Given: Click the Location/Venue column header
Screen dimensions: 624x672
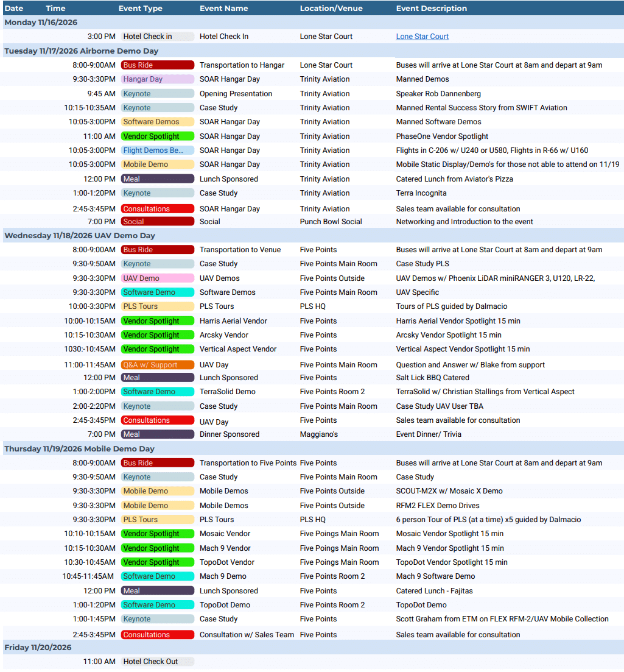Looking at the screenshot, I should pos(331,8).
